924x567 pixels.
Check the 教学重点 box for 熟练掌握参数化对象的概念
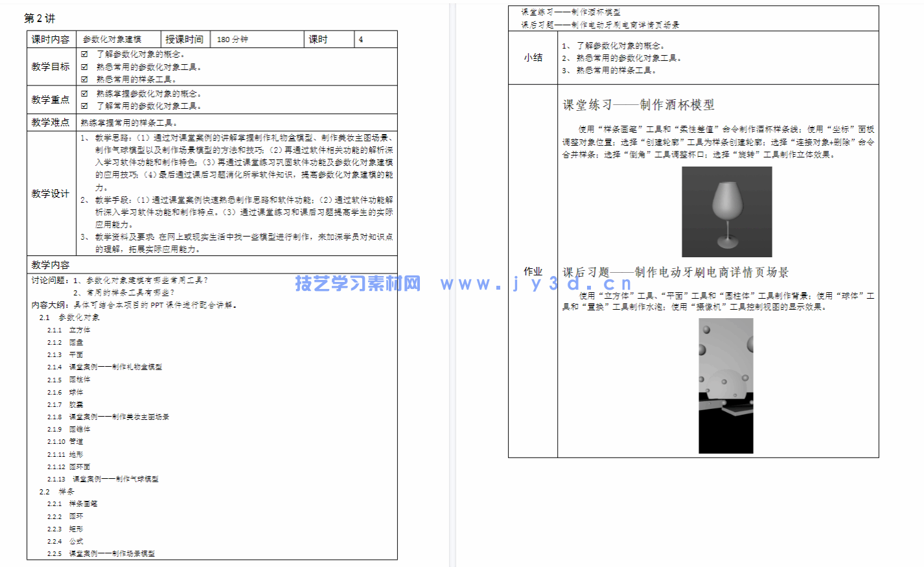83,93
